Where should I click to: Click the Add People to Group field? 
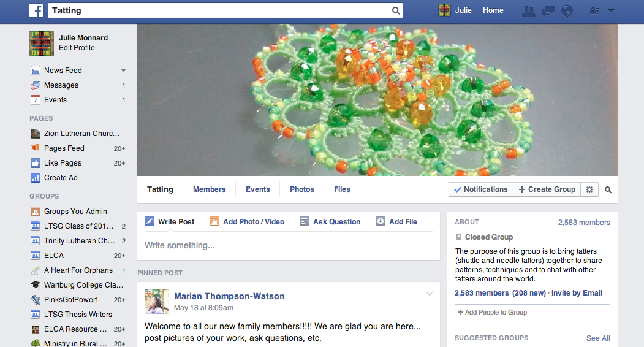(x=532, y=312)
